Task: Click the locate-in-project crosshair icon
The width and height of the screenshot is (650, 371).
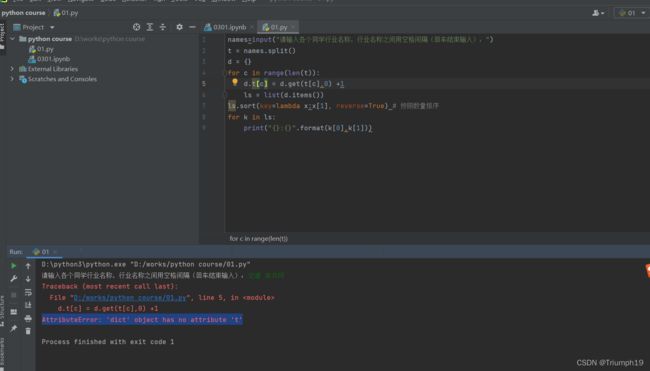Action: pyautogui.click(x=136, y=27)
